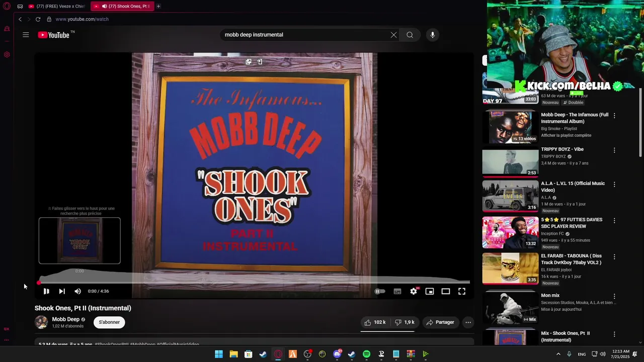The image size is (644, 362).
Task: Open the Mon mix playlist
Action: [550, 296]
